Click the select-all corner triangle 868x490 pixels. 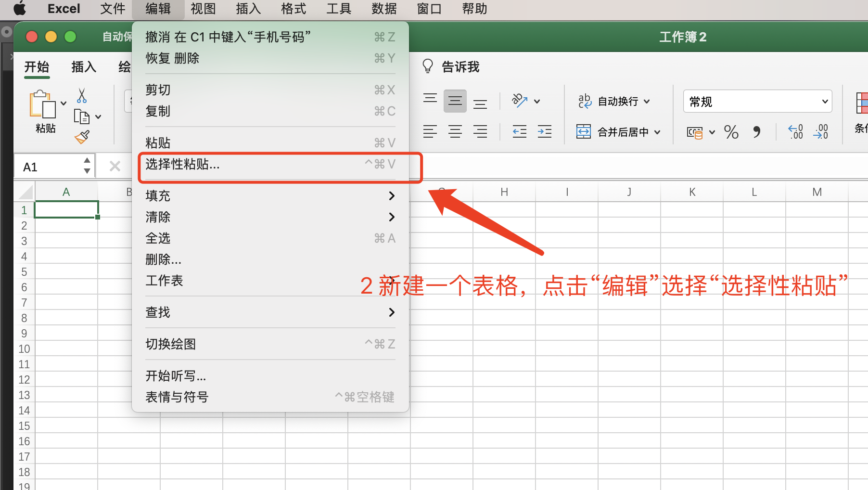(26, 193)
